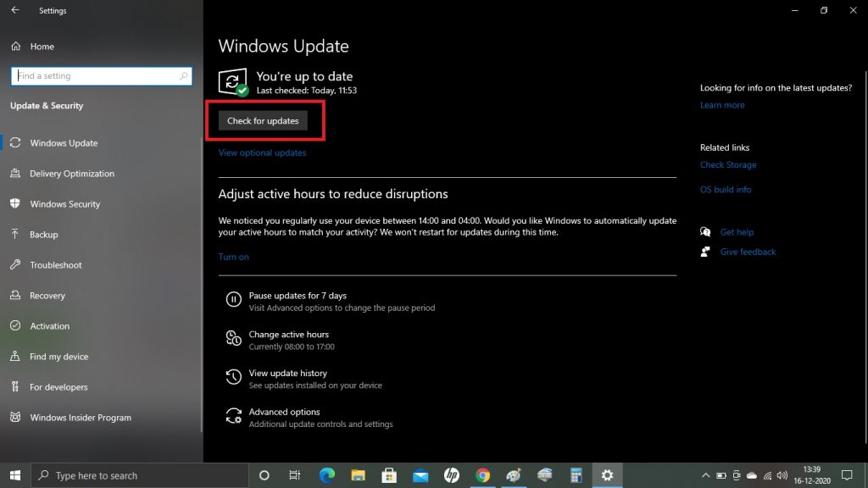Click the Get help chat icon
Image resolution: width=868 pixels, height=488 pixels.
[705, 232]
